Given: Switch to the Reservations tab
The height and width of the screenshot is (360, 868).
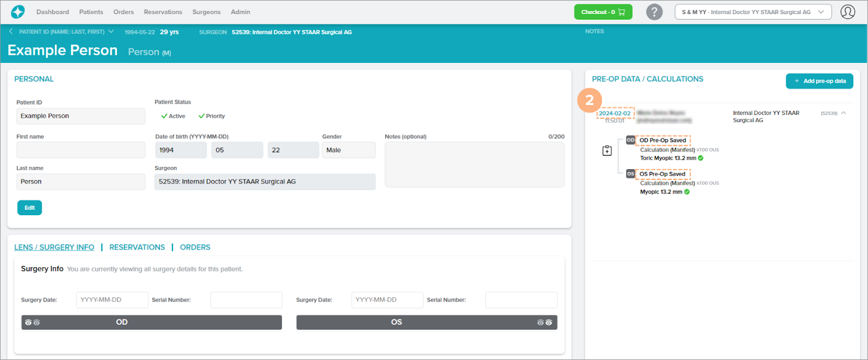Looking at the screenshot, I should 137,247.
